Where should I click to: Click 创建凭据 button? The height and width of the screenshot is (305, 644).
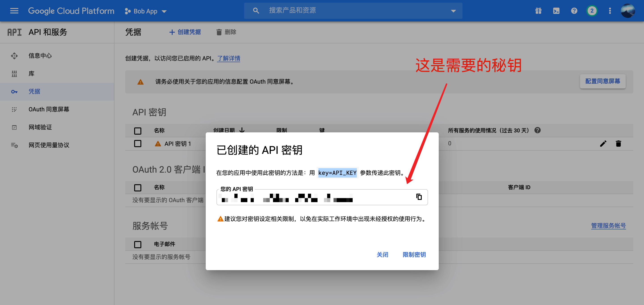(x=185, y=32)
